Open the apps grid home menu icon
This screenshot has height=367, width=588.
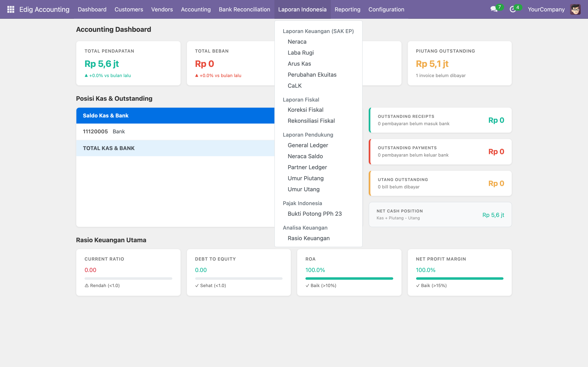(x=11, y=9)
